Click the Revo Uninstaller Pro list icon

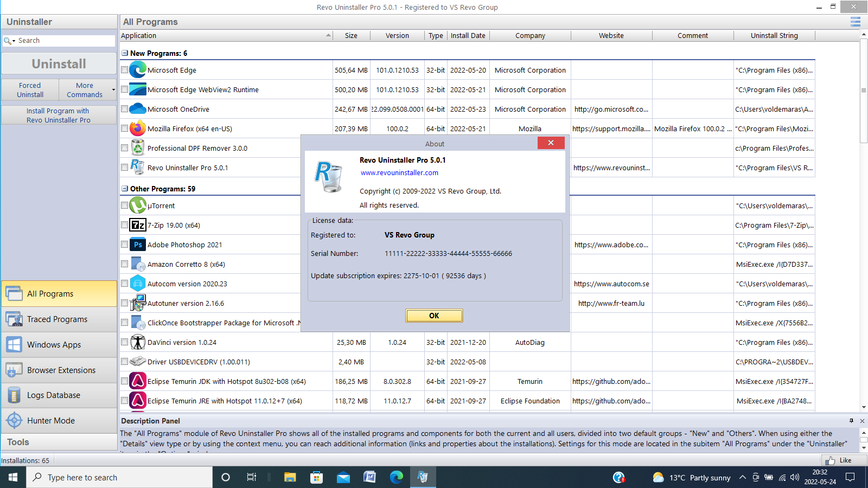point(138,168)
